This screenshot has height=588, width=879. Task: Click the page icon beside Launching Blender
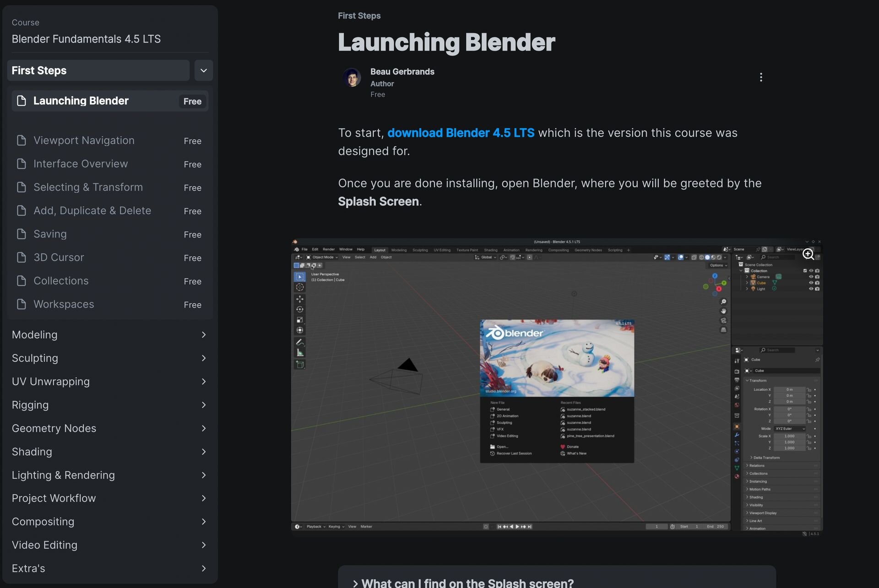pos(22,101)
